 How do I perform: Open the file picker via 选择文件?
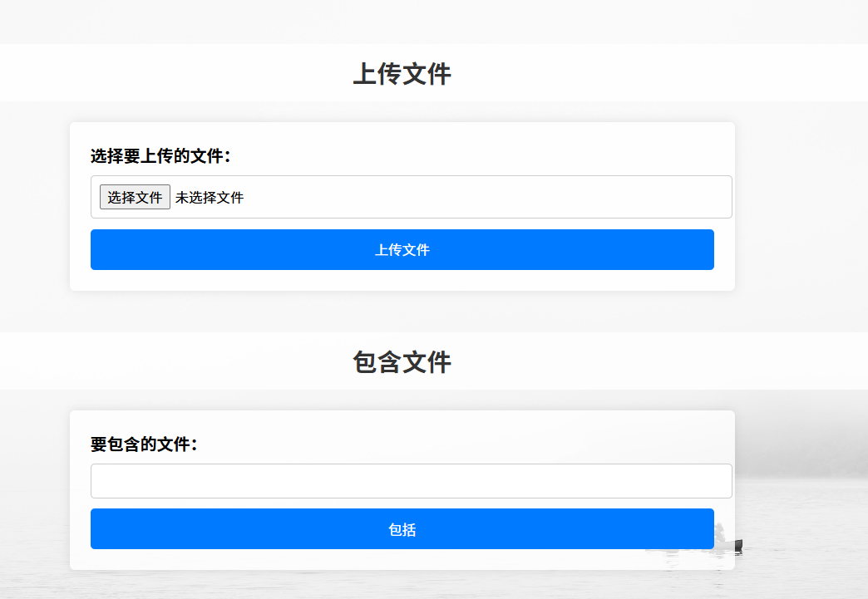tap(135, 198)
